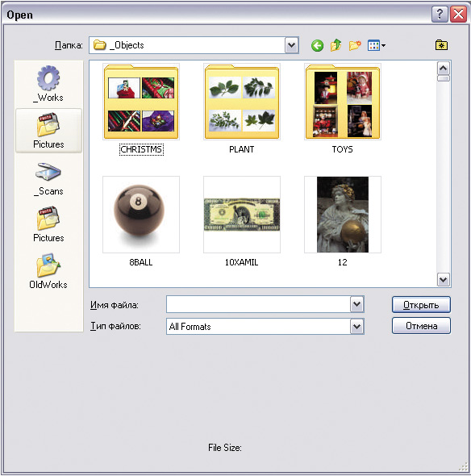The image size is (471, 476).
Task: Select the PLANT folder
Action: [x=242, y=102]
